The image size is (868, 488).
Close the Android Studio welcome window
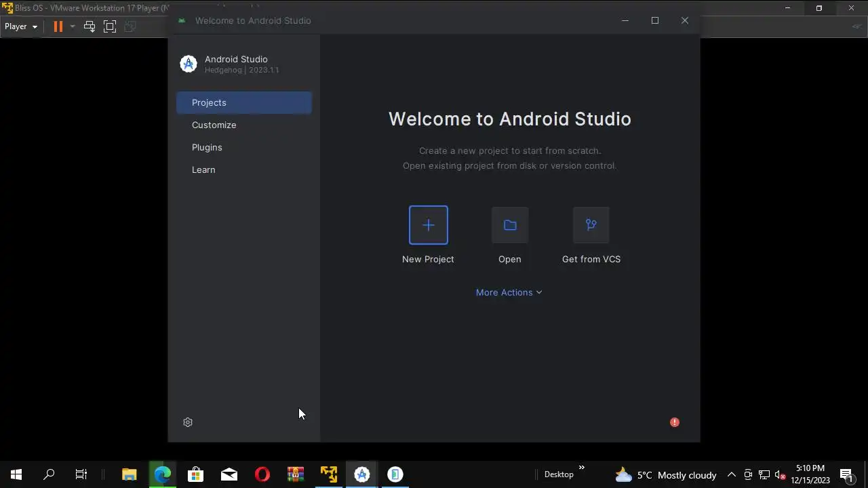[685, 20]
